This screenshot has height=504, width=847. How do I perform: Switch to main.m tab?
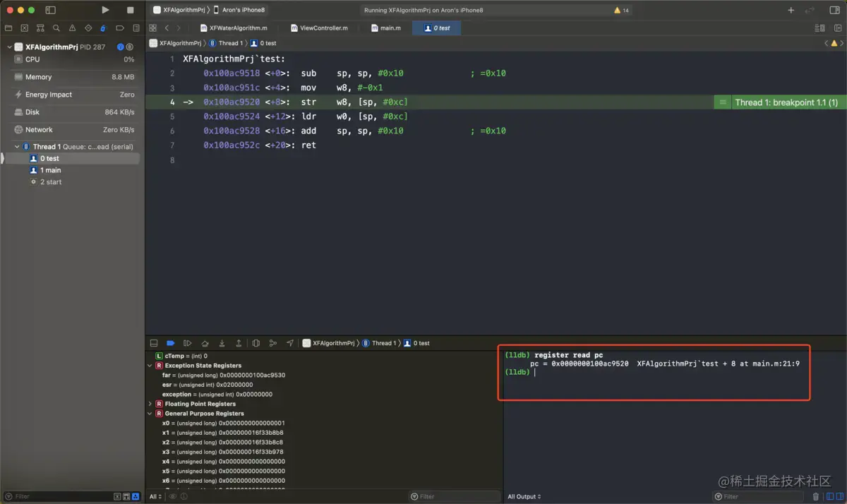pyautogui.click(x=386, y=28)
